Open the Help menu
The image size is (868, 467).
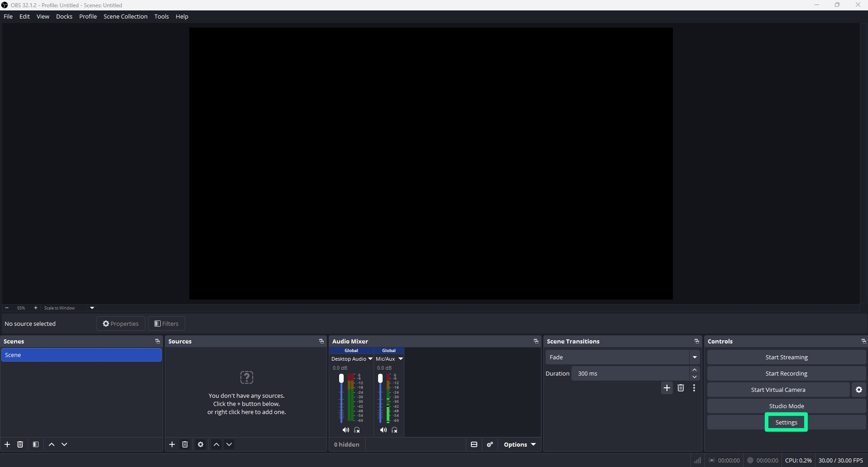182,16
